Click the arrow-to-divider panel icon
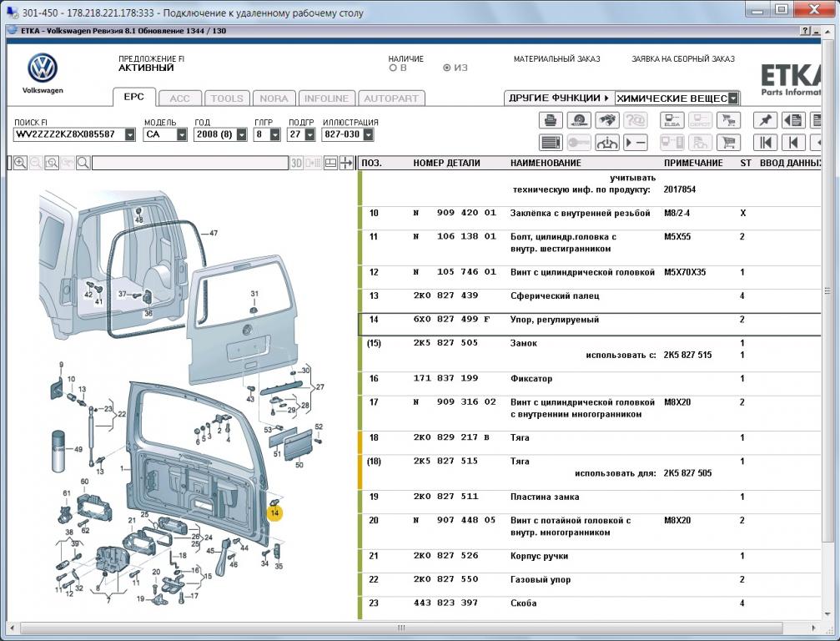 pyautogui.click(x=347, y=163)
